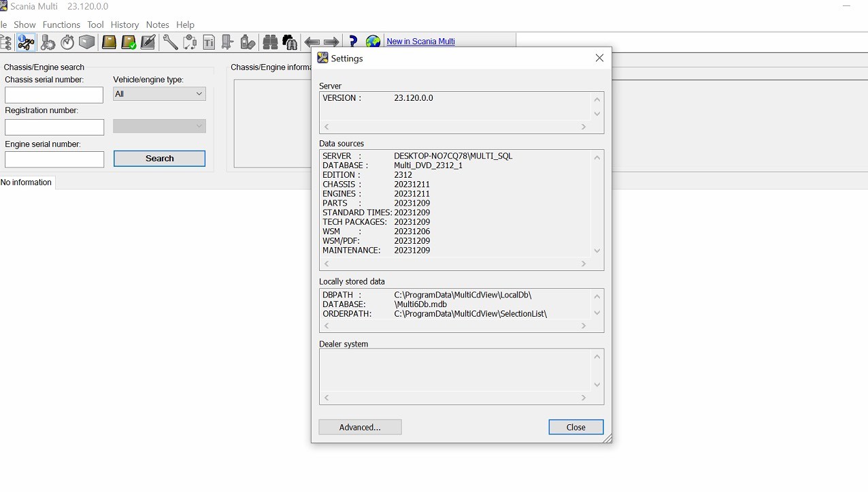Click the second binoculars find icon
This screenshot has width=868, height=493.
[290, 42]
